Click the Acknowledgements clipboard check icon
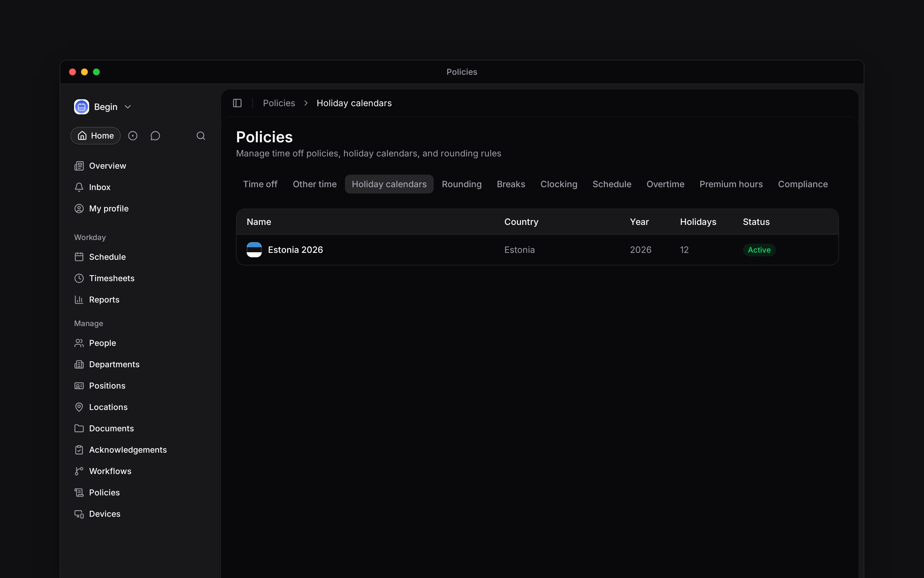 (79, 450)
